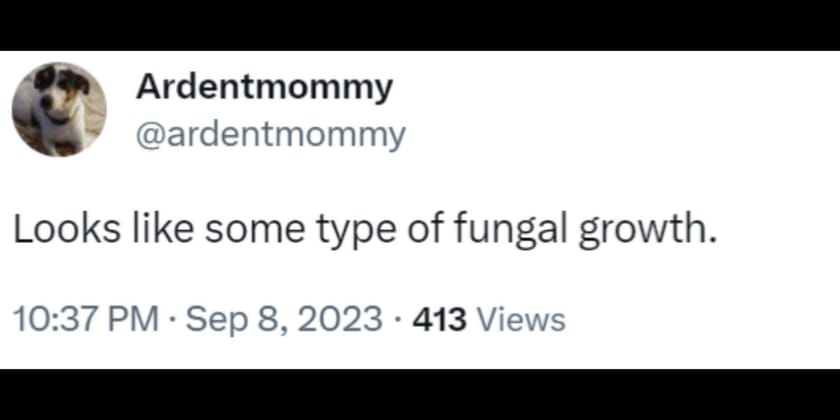The image size is (840, 420).
Task: Open the Ardentmommy display name
Action: pos(264,88)
